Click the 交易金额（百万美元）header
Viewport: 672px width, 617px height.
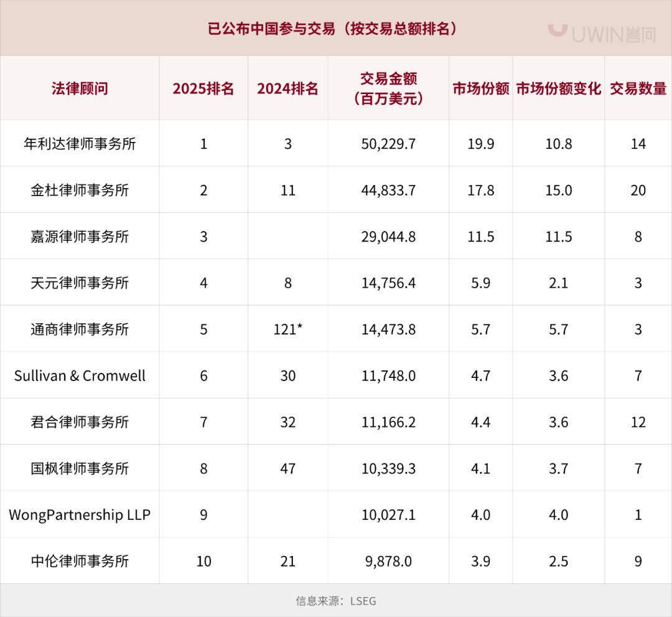point(388,88)
